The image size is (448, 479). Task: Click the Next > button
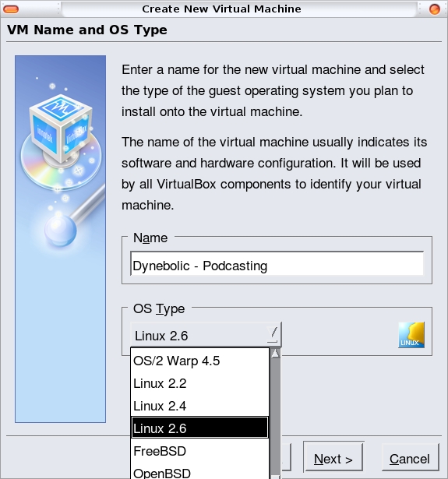pyautogui.click(x=333, y=458)
